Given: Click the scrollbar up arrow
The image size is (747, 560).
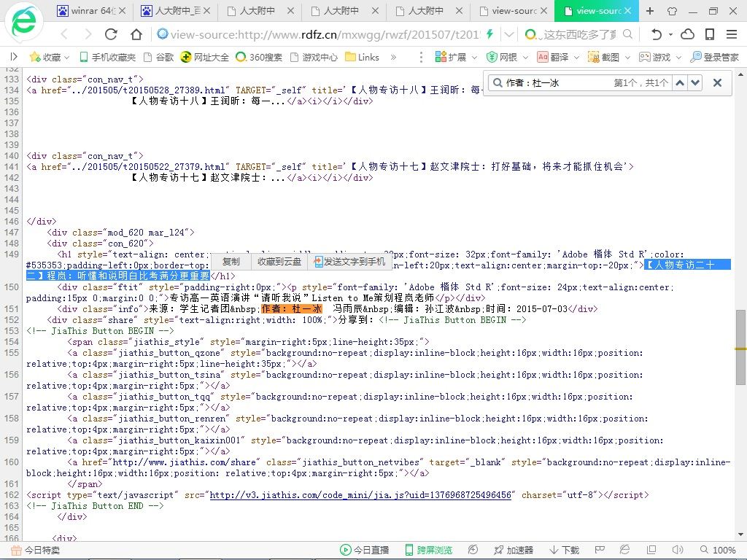Looking at the screenshot, I should tap(740, 74).
